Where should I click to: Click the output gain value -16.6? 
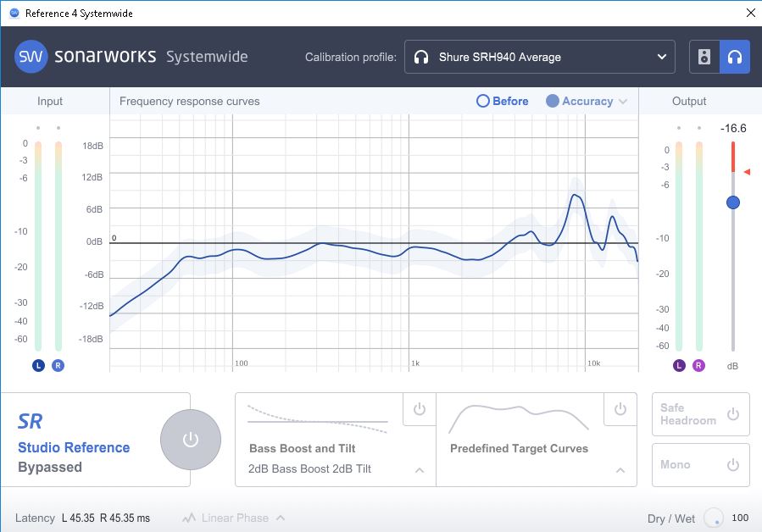coord(733,128)
